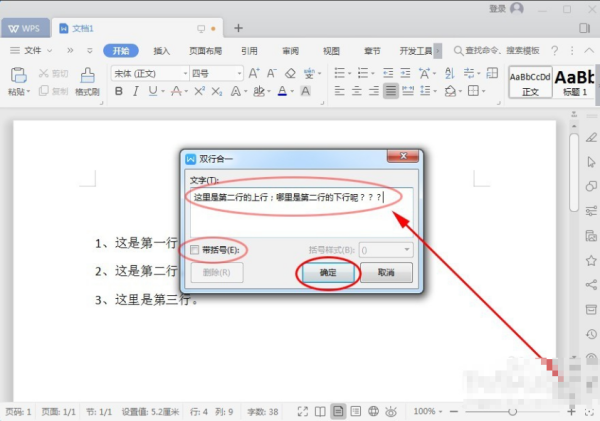Viewport: 600px width, 421px height.
Task: Switch to the 引用 tab
Action: [249, 51]
